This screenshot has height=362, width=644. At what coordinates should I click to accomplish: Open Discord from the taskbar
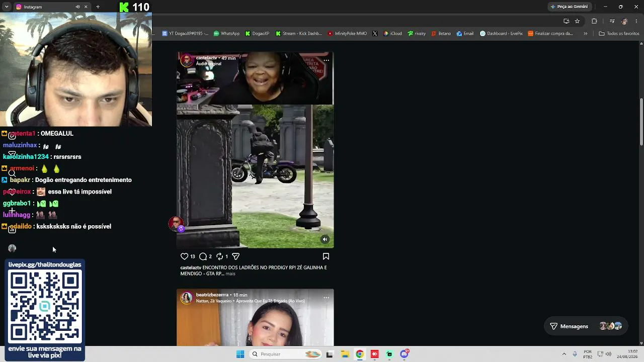tap(405, 354)
